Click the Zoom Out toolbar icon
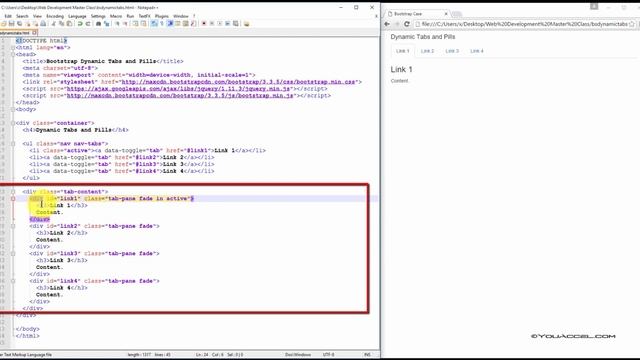 click(125, 24)
